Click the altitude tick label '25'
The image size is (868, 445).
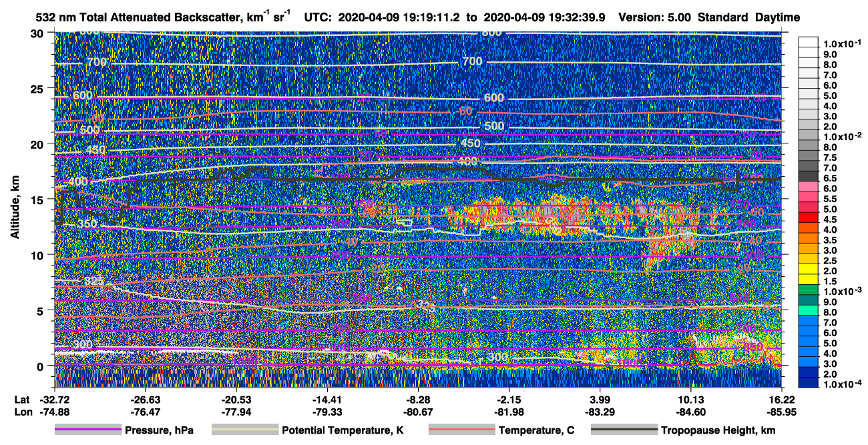39,89
